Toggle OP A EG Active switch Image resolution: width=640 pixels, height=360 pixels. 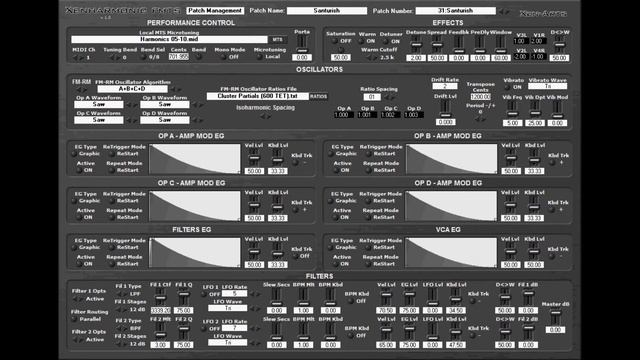(80, 170)
